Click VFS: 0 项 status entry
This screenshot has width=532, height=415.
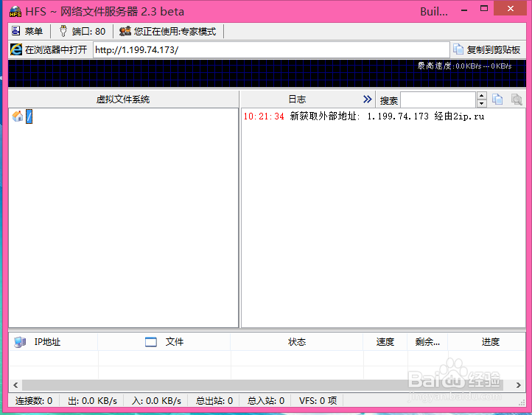(318, 401)
